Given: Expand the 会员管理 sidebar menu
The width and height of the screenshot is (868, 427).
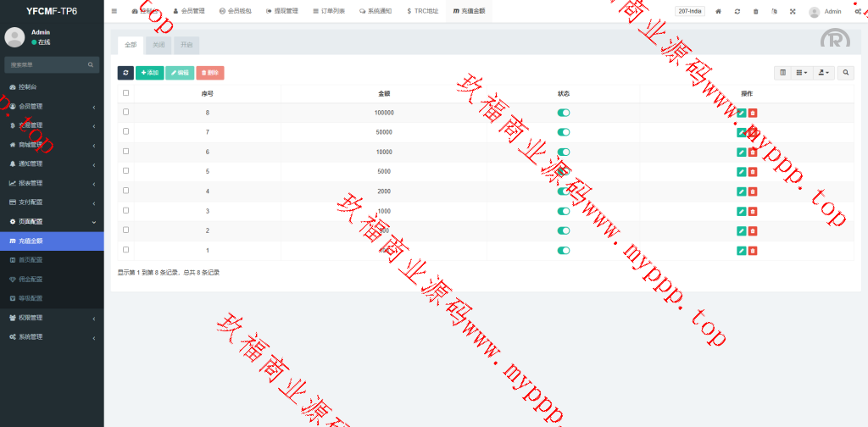Looking at the screenshot, I should click(51, 106).
